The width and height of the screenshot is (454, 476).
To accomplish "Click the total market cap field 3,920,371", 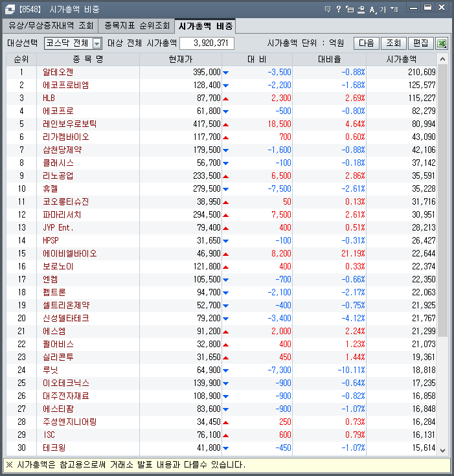I will click(207, 43).
